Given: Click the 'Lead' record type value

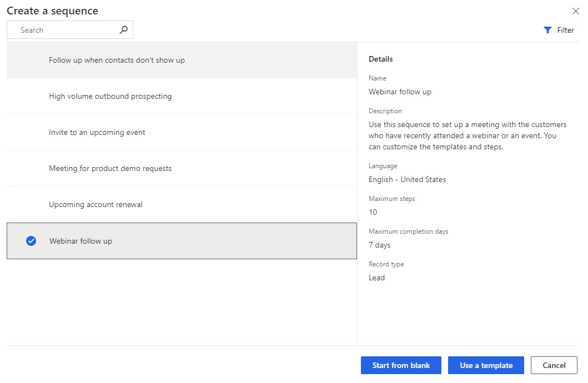Looking at the screenshot, I should (376, 278).
